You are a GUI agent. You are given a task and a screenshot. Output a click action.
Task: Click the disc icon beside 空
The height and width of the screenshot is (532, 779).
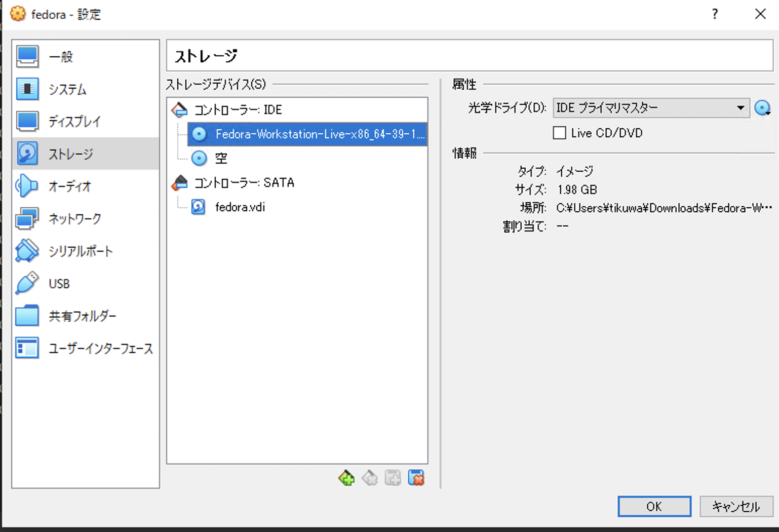199,158
